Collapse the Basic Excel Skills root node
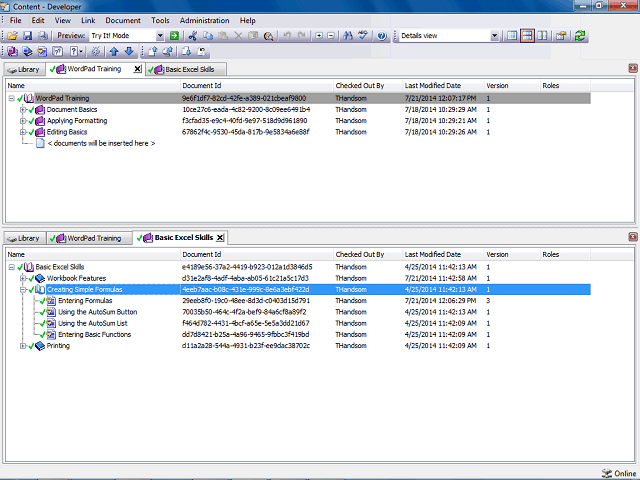Screen dimensions: 640x480 click(11, 267)
